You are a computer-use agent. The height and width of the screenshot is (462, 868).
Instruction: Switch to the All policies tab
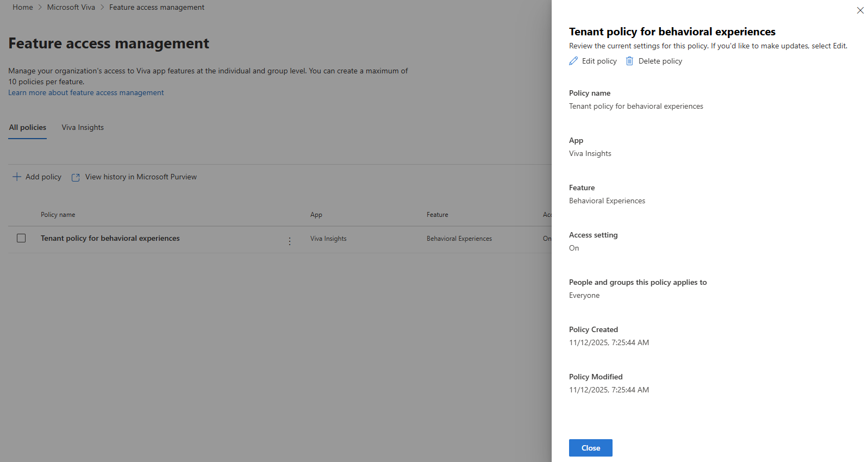pos(27,127)
